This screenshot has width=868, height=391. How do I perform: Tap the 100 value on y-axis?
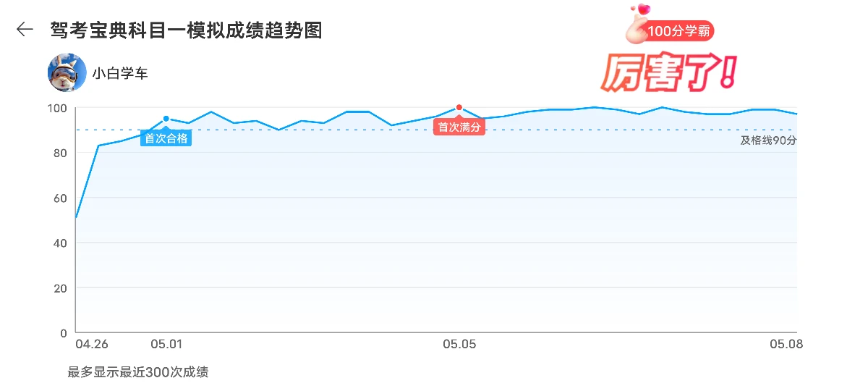click(57, 109)
